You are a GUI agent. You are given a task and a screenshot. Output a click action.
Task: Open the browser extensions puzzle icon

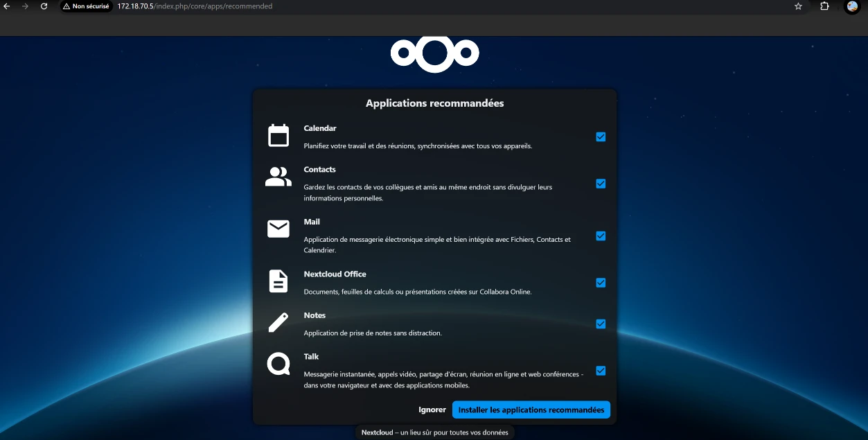coord(824,6)
